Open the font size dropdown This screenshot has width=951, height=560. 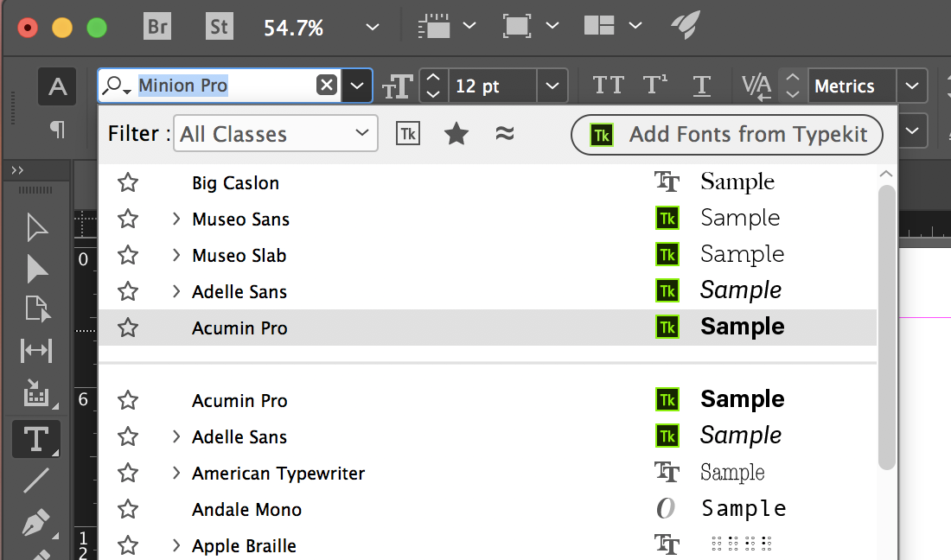(x=552, y=86)
